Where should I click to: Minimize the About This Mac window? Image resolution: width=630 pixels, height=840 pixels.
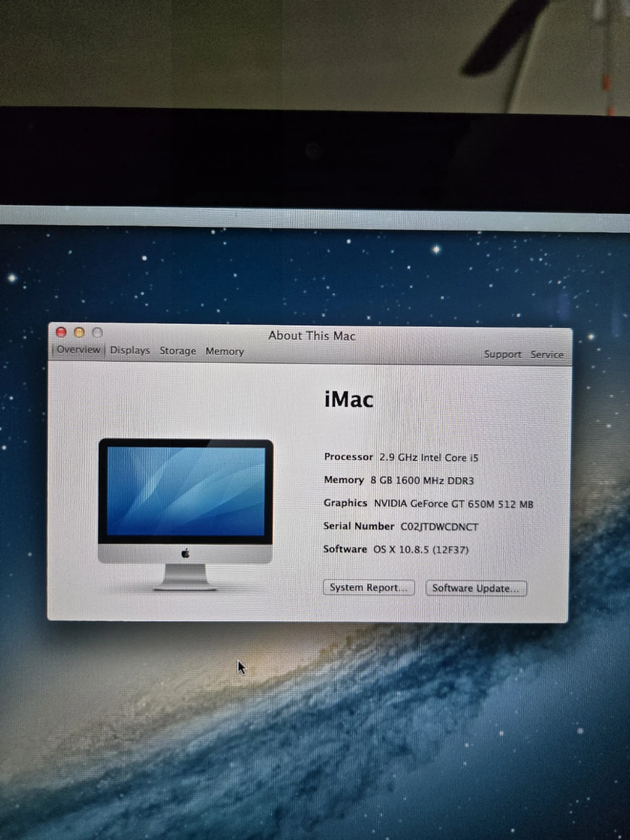coord(79,332)
